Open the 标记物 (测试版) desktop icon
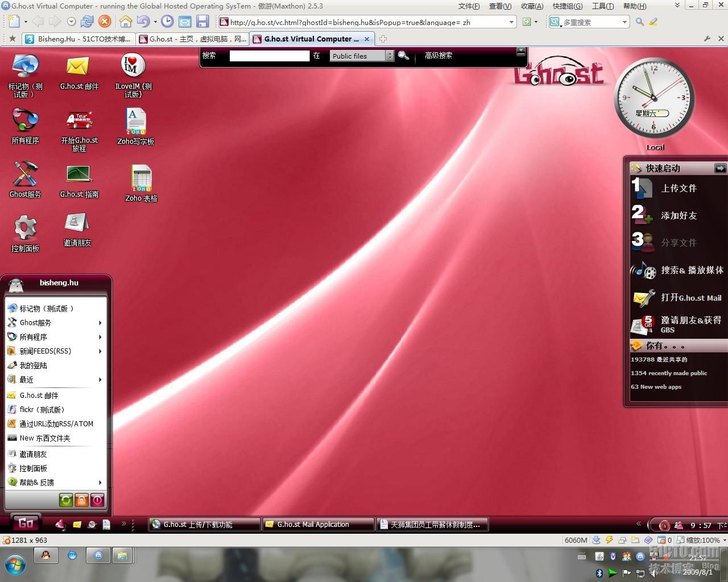 coord(25,75)
